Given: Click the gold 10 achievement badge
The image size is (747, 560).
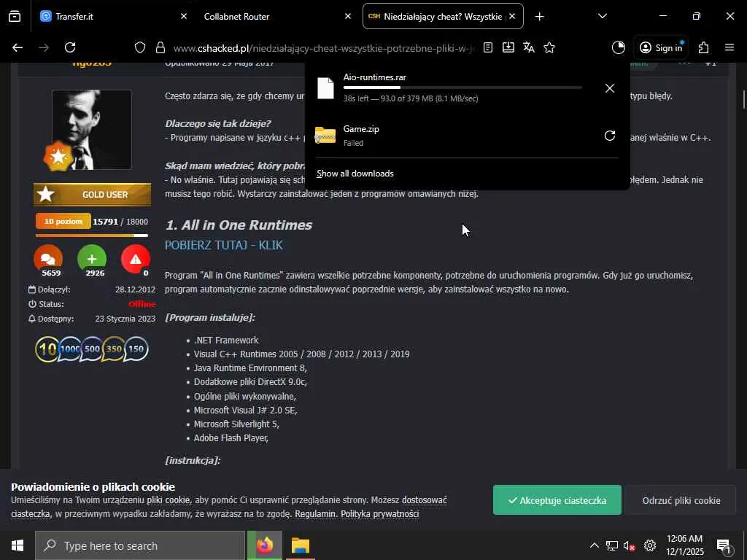Looking at the screenshot, I should coord(47,349).
